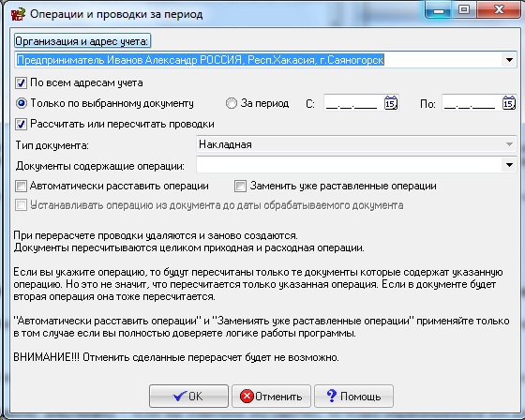Click the blue question mark Помощь icon
This screenshot has width=525, height=420.
(332, 396)
